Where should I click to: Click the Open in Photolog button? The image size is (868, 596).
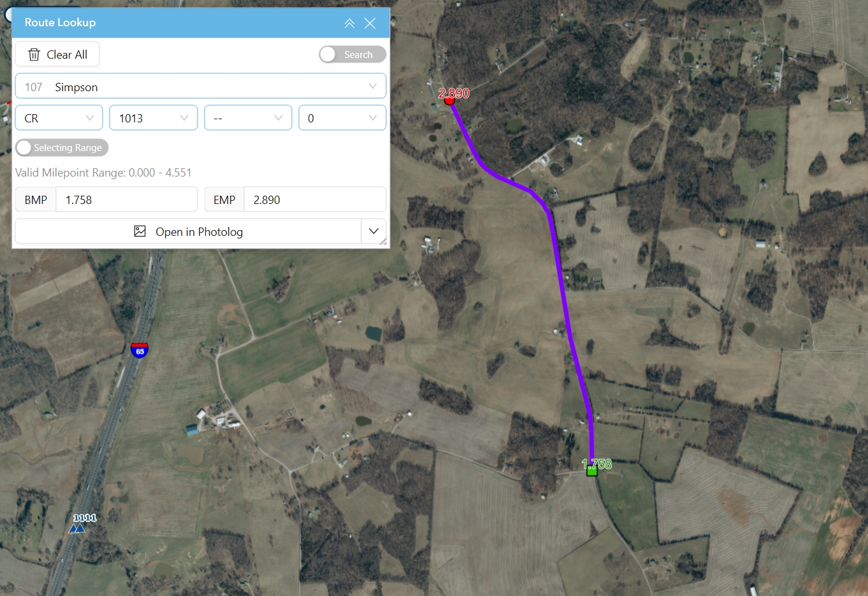[188, 231]
